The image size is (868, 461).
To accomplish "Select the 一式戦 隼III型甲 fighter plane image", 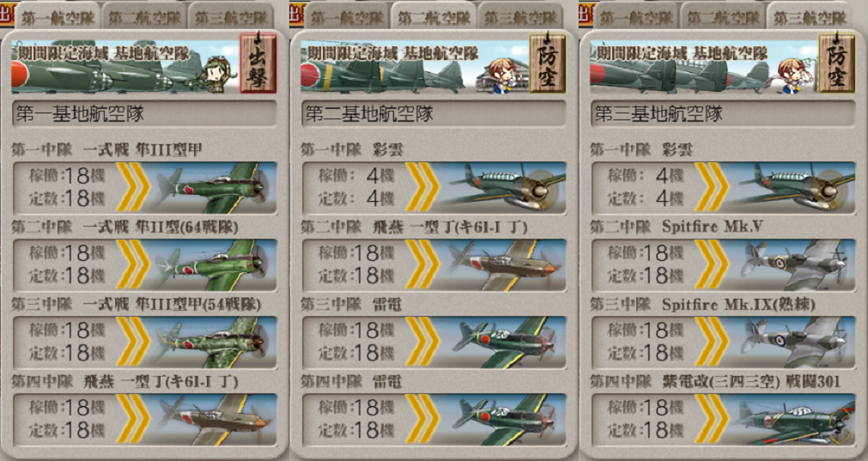I will coord(213,187).
